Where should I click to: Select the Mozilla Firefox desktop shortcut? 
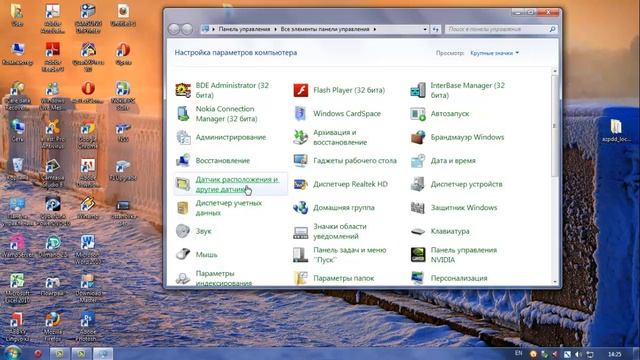point(53,327)
